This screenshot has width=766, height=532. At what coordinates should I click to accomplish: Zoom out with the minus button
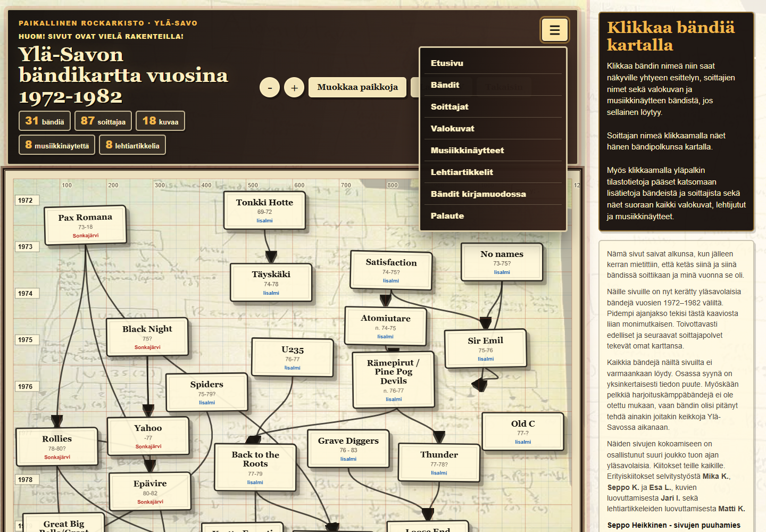pos(270,88)
